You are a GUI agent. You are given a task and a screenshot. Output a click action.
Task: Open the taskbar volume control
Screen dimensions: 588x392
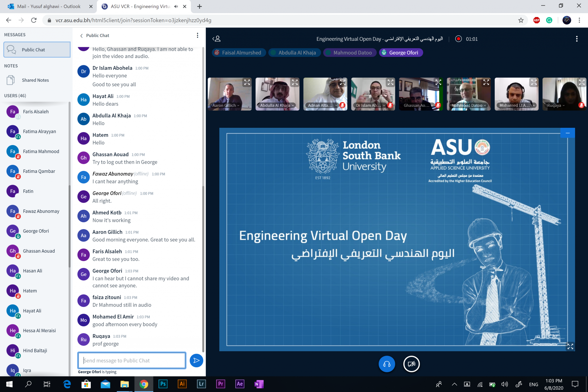pos(504,384)
